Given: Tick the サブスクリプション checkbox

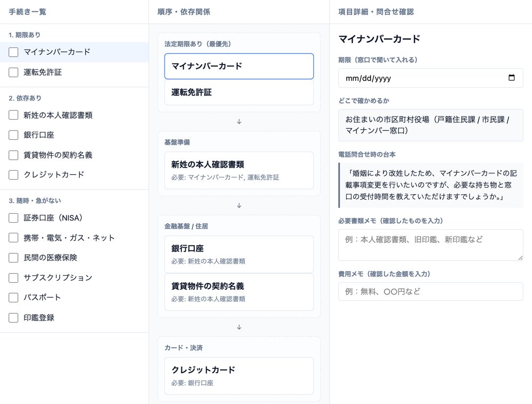Looking at the screenshot, I should 13,278.
